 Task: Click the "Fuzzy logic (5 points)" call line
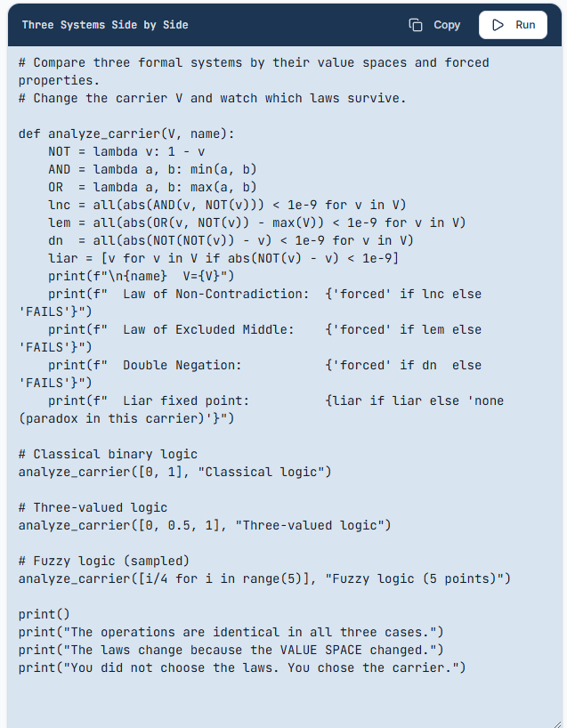tap(264, 579)
